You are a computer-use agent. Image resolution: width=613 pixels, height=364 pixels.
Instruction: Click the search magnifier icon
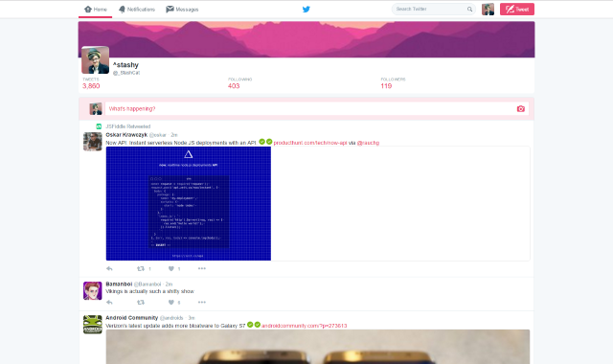tap(469, 9)
